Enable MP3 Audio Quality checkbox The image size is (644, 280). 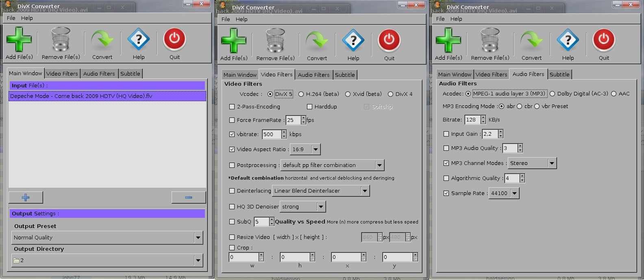pyautogui.click(x=446, y=148)
